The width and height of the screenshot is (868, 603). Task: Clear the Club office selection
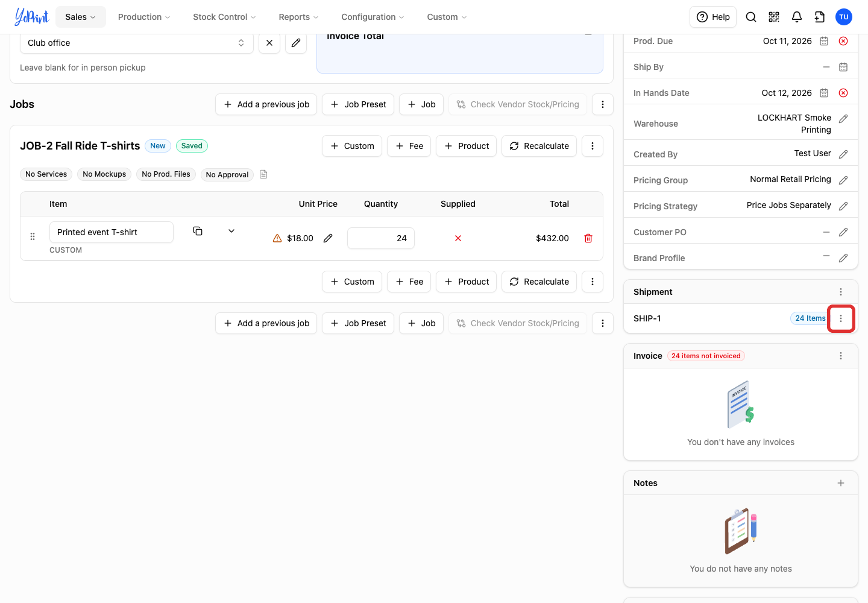pyautogui.click(x=269, y=43)
